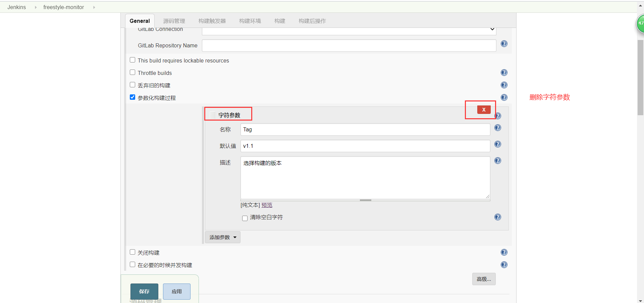Click the 应用 apply button
644x303 pixels.
tap(177, 292)
